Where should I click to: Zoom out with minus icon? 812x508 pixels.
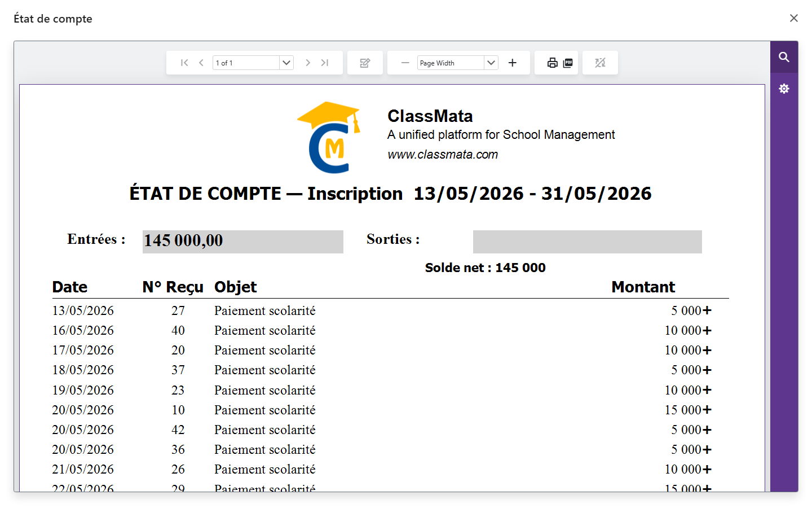click(x=405, y=63)
